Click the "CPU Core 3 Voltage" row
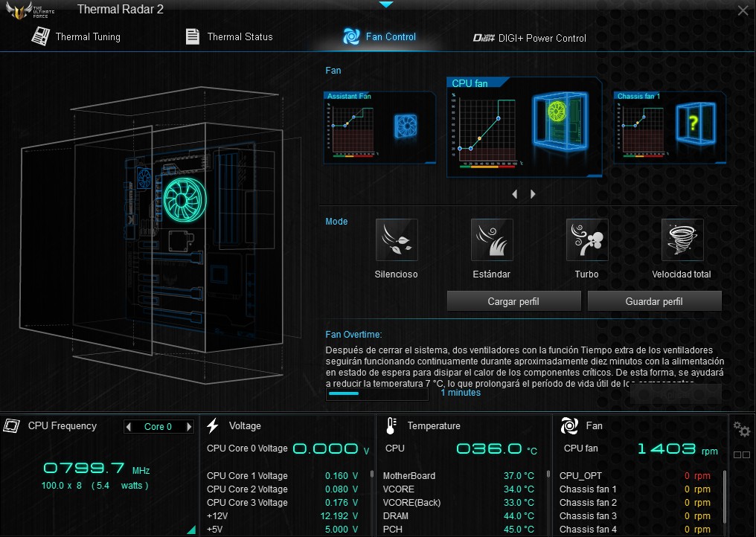Screen dimensions: 756x537 283,503
